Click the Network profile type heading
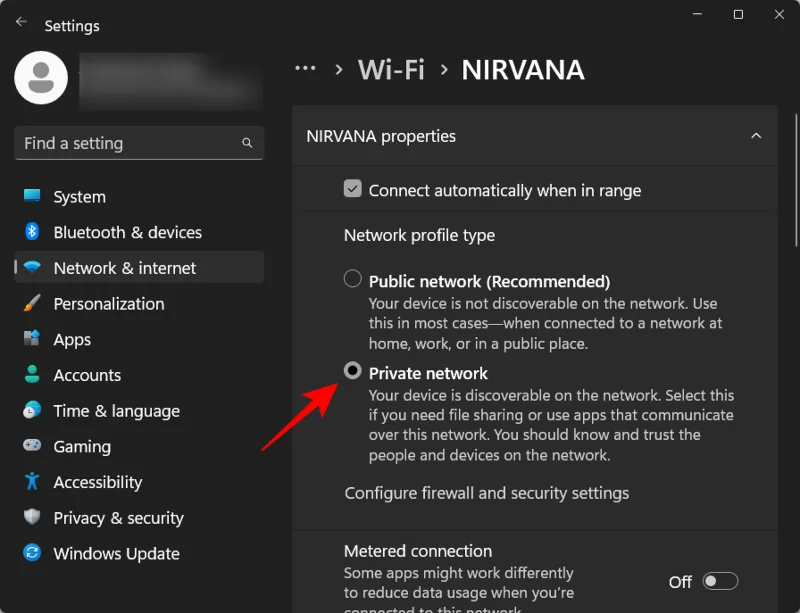Screen dimensions: 800x613 419,235
